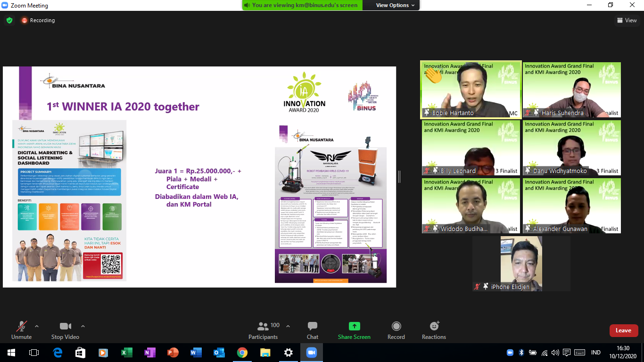644x362 pixels.
Task: Open video options arrow beside Stop Video
Action: 83,326
